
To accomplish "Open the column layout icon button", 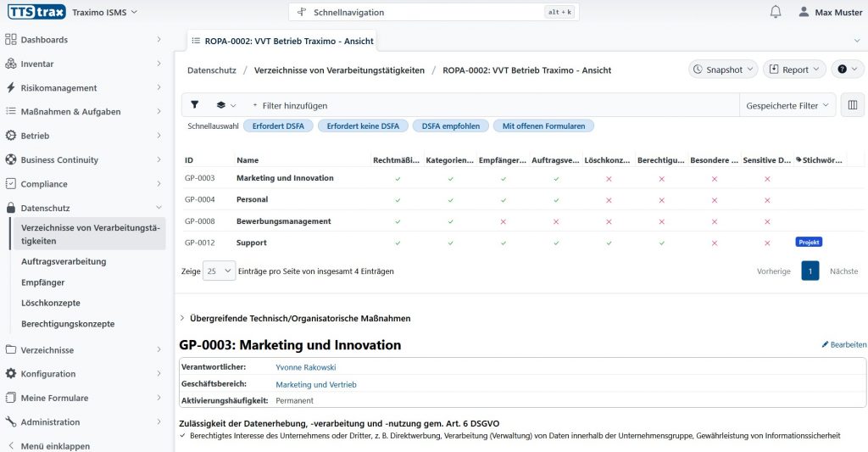I will click(853, 104).
